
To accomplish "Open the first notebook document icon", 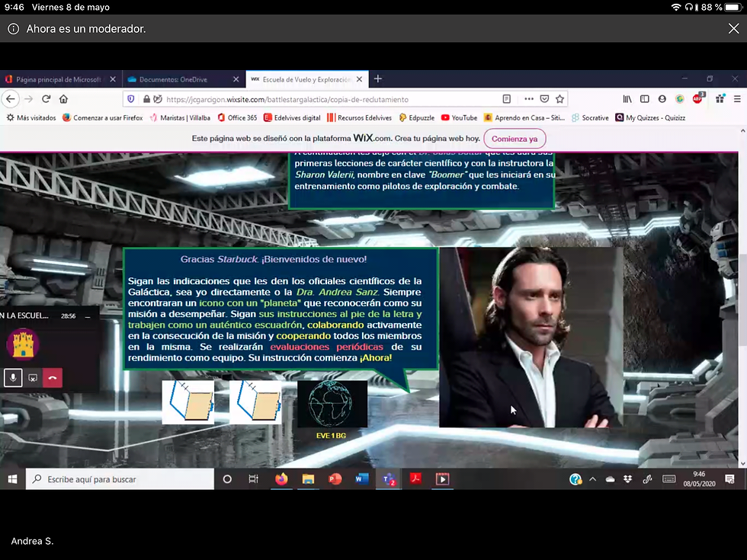I will 188,402.
